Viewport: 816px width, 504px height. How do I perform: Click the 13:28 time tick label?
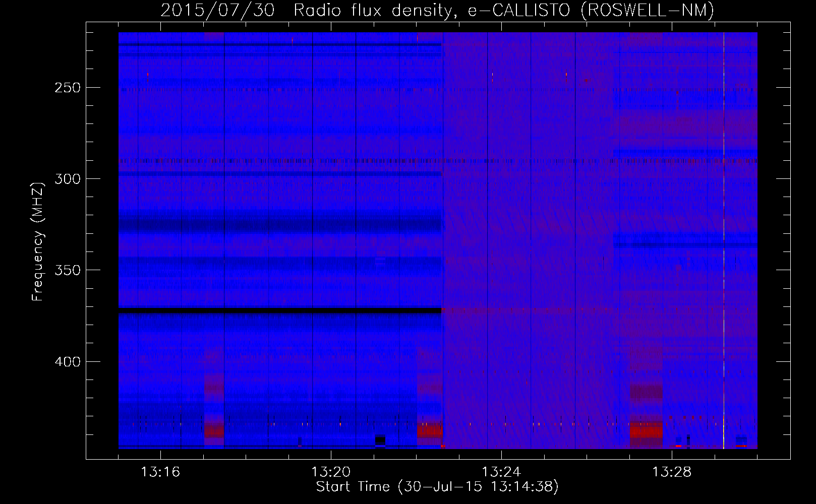pos(672,472)
